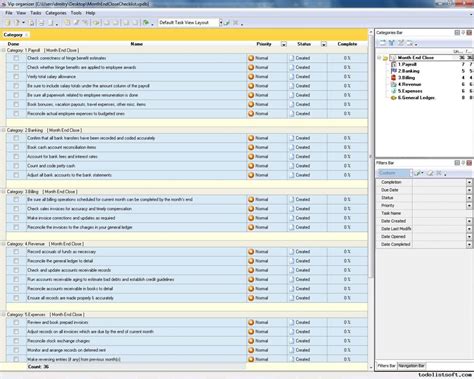Click the yellow 6.General Ledger category icon
Screen dimensions: 474x379
coord(393,98)
